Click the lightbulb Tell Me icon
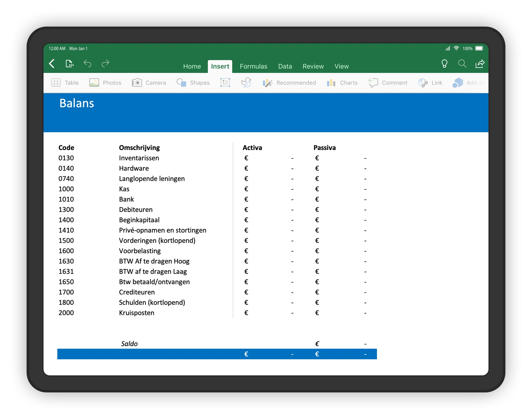The height and width of the screenshot is (419, 532). point(444,64)
